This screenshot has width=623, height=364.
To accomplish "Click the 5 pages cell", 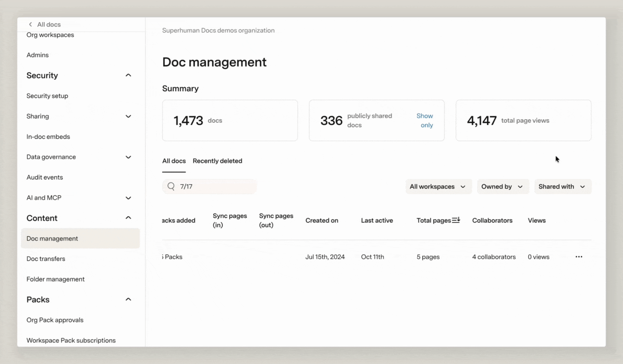I will [428, 257].
